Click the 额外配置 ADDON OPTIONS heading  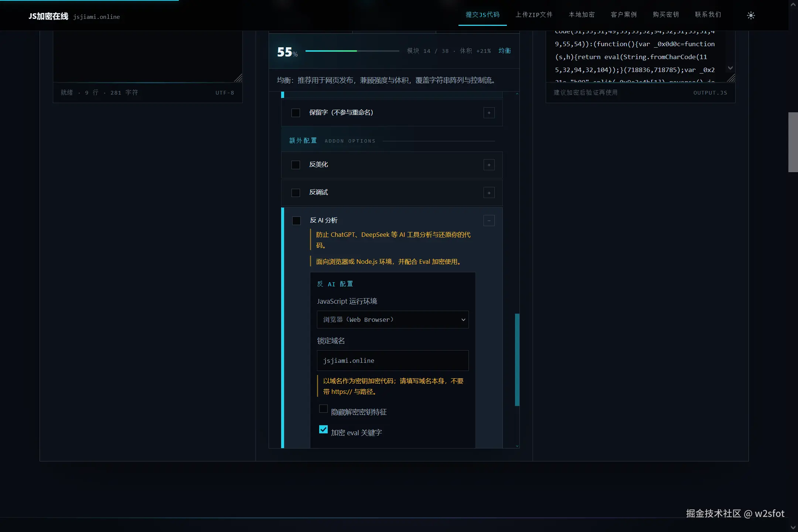[x=332, y=141]
